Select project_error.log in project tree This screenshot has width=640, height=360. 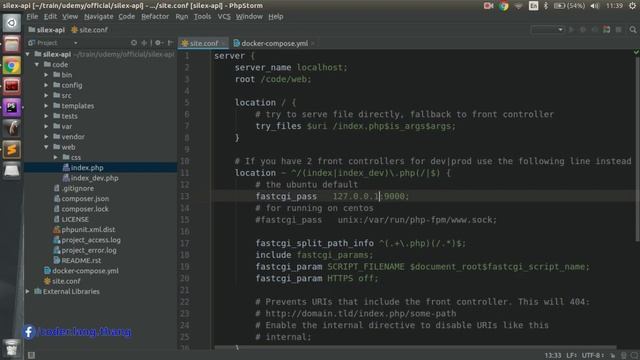[89, 250]
